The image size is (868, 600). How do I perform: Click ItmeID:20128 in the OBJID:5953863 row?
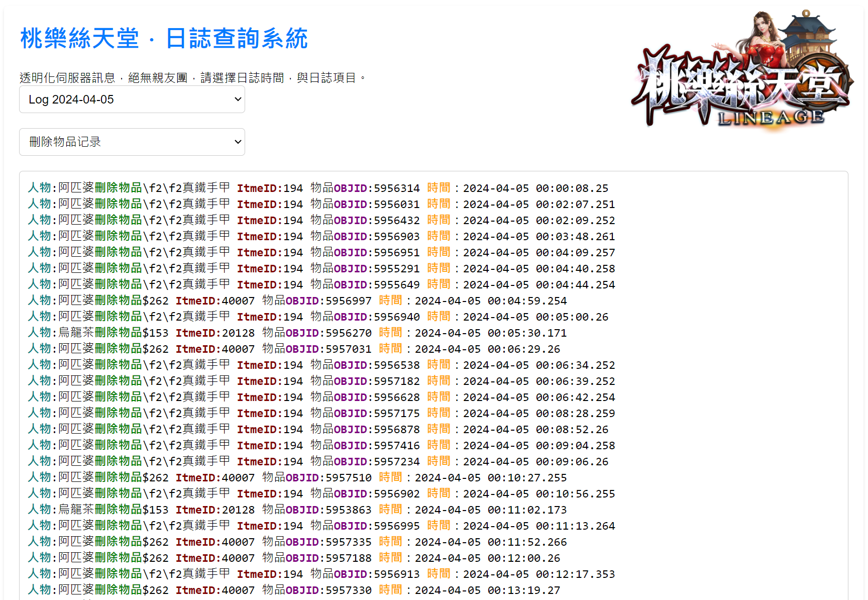(x=215, y=510)
